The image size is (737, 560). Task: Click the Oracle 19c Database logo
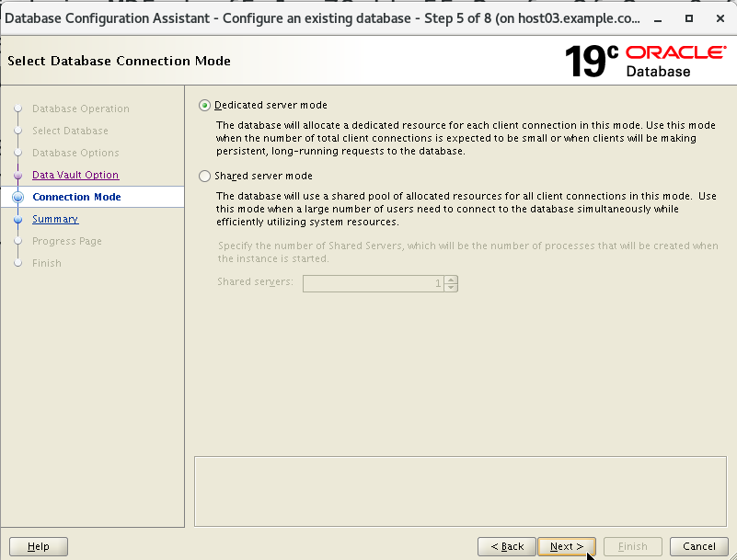[645, 61]
